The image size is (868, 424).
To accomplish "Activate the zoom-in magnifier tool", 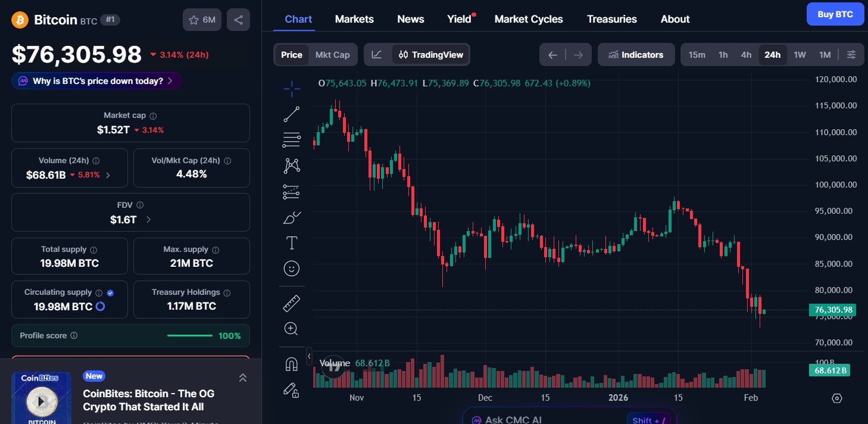I will [x=292, y=328].
